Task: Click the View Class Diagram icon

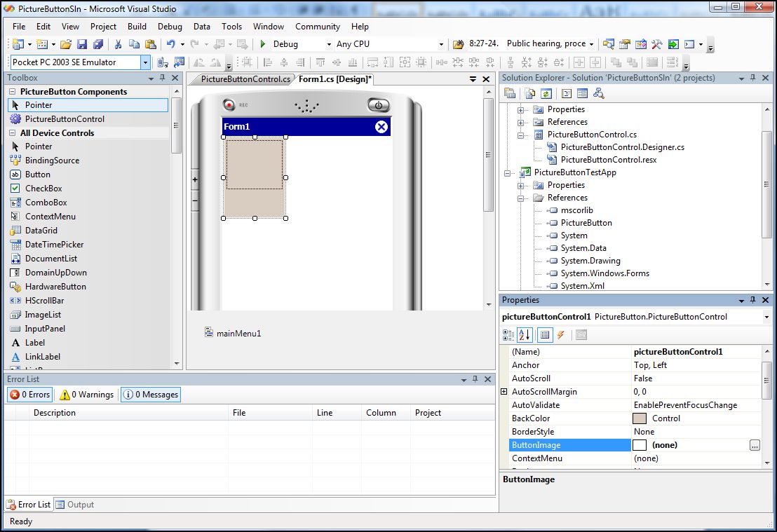Action: pos(599,94)
